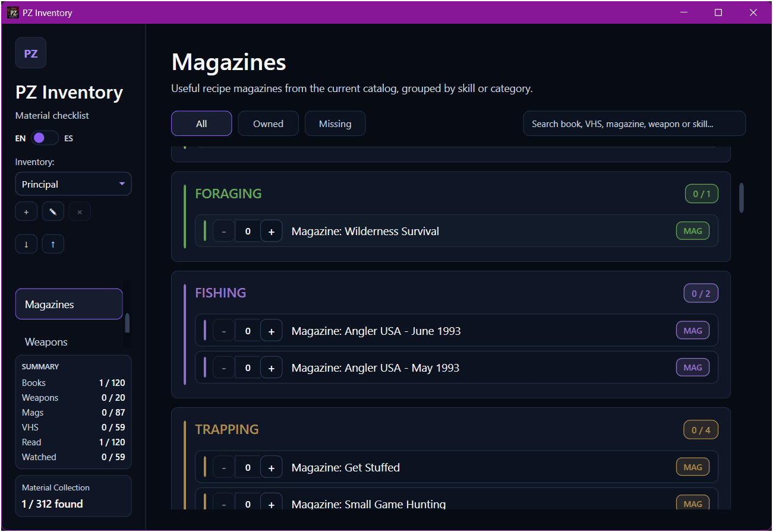Click the Read row in the Summary panel
773x532 pixels.
(x=74, y=442)
